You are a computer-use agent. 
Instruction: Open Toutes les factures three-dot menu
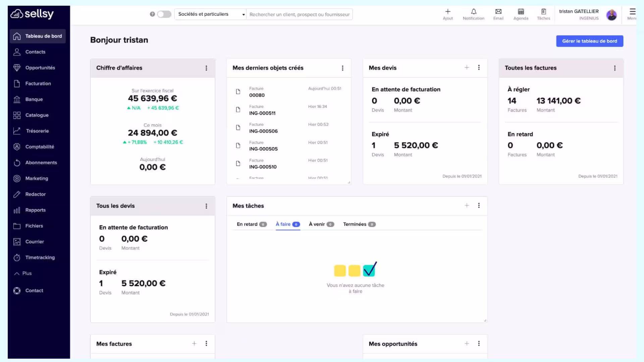click(614, 68)
